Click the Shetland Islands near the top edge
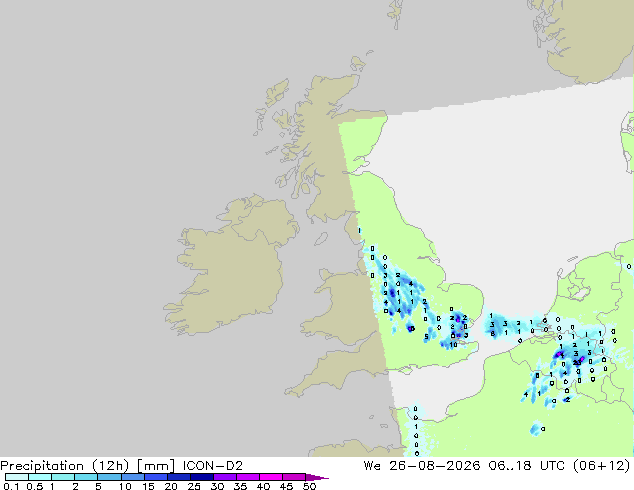 click(x=396, y=14)
